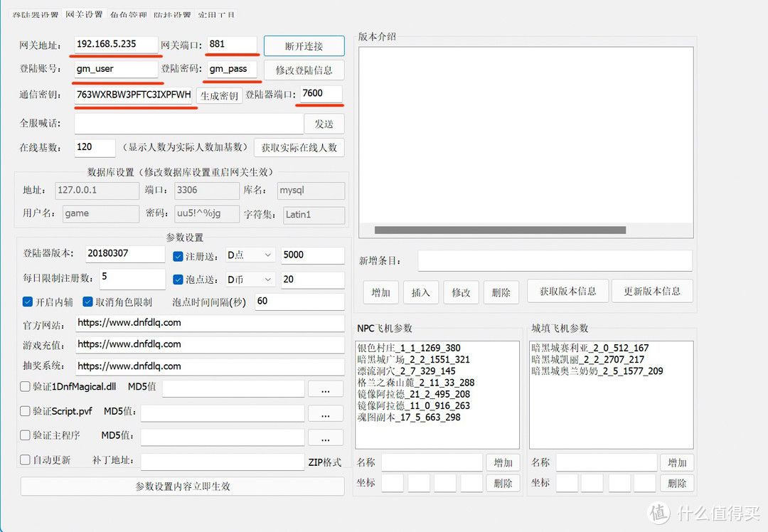Viewport: 768px width, 532px height.
Task: Click the 断开连接 button
Action: tap(303, 46)
